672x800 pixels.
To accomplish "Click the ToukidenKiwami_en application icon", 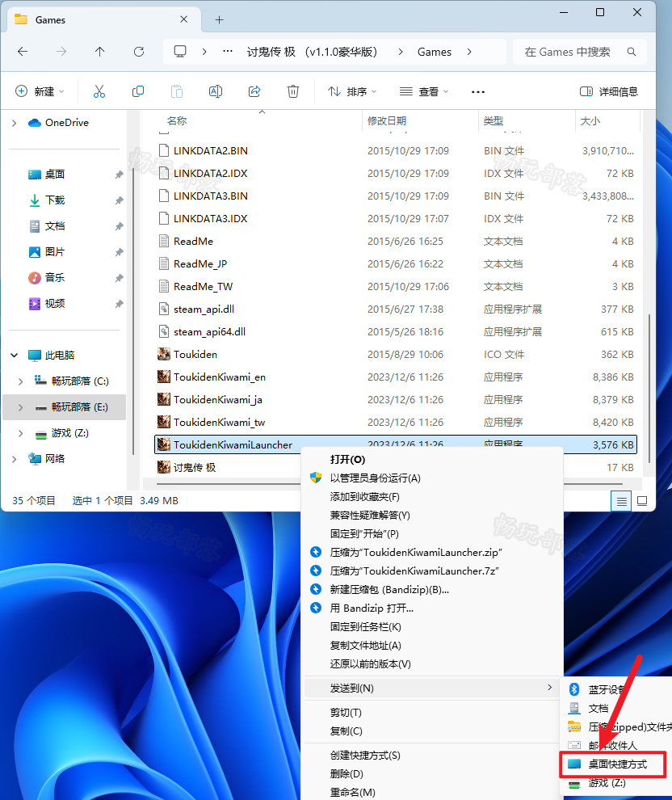I will click(164, 377).
